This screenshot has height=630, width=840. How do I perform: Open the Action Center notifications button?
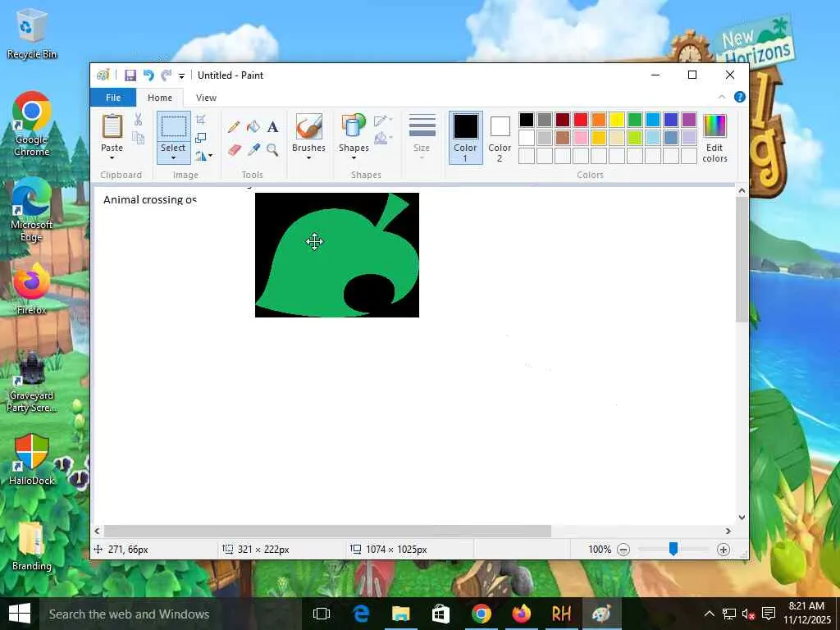[769, 614]
